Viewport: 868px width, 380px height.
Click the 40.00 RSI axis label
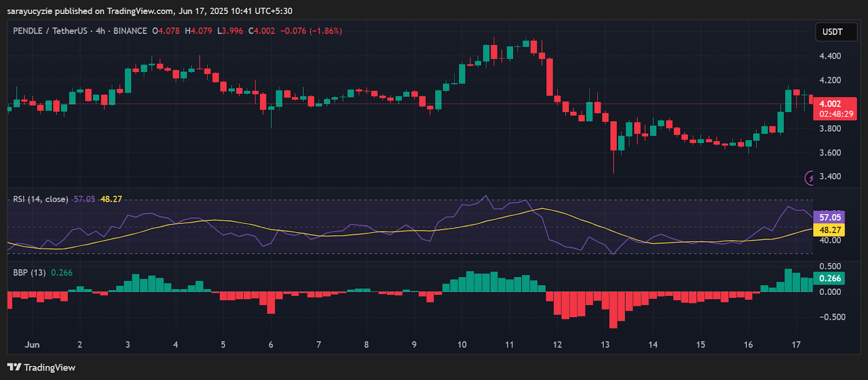pos(830,241)
